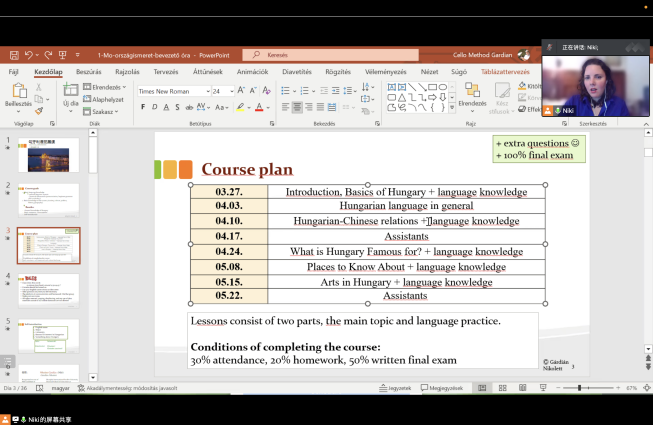Viewport: 653px width, 425px height.
Task: Toggle strikethrough ab formatting
Action: (189, 107)
